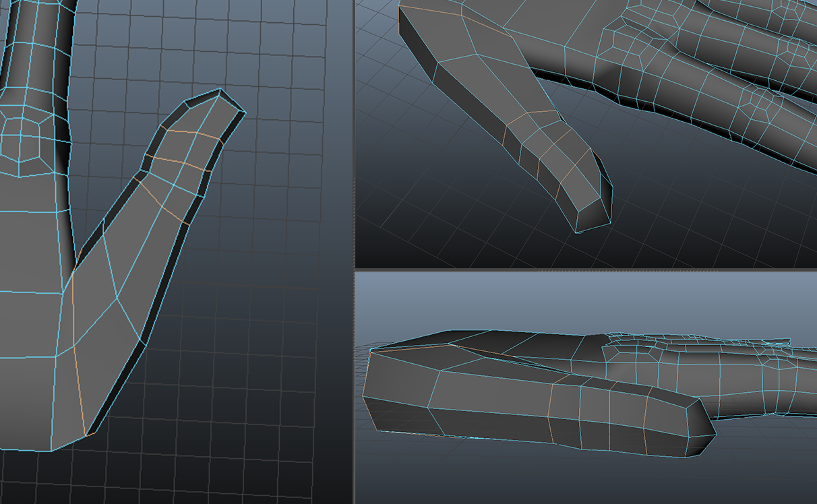Click horizontal divider between the two right viewports
The height and width of the screenshot is (504, 817).
(x=585, y=269)
